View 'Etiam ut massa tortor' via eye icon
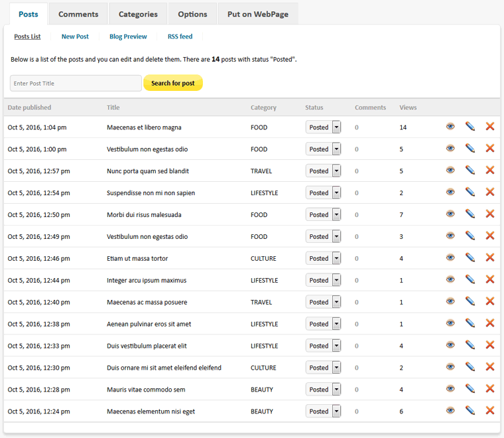Image resolution: width=504 pixels, height=438 pixels. pos(450,257)
